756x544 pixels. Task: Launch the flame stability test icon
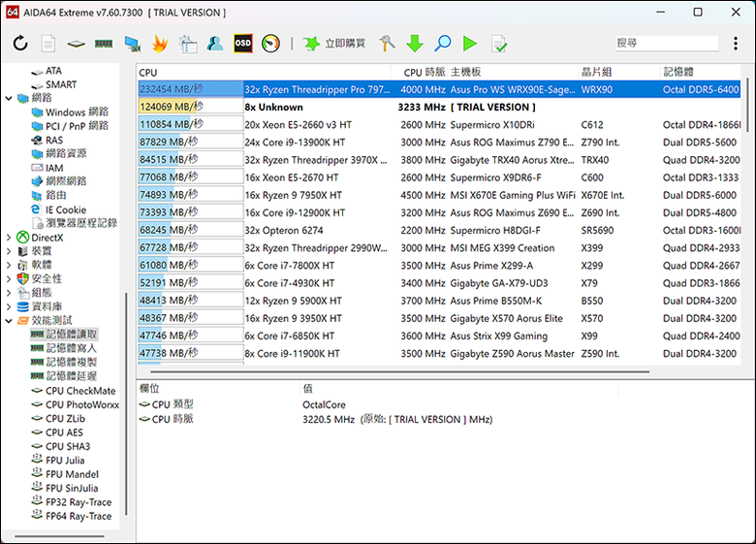tap(160, 44)
